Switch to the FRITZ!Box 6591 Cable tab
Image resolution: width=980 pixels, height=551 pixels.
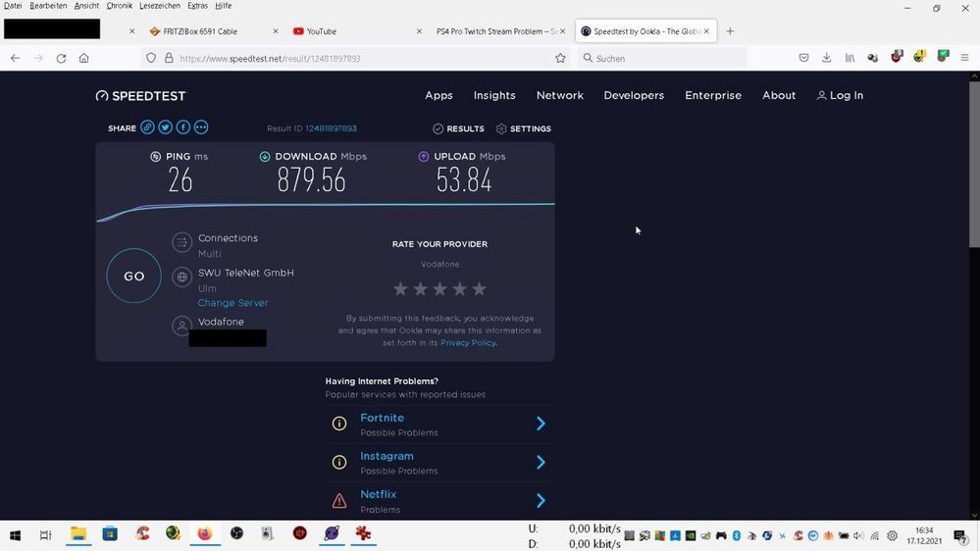213,31
